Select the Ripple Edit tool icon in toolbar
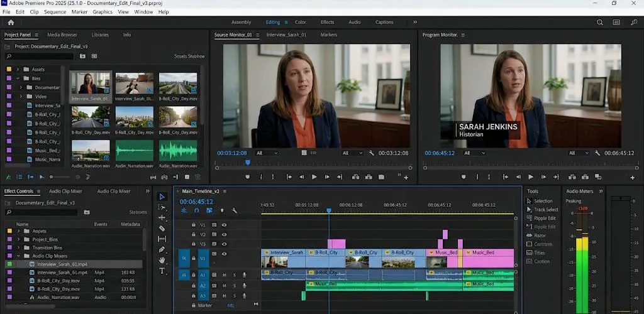Image resolution: width=644 pixels, height=314 pixels. tap(162, 218)
